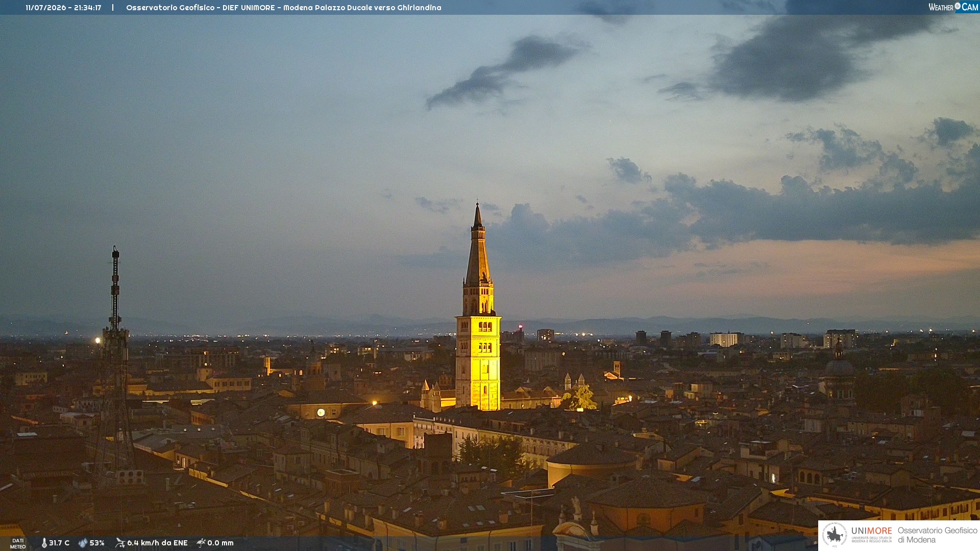Click the 0.0 mm rainfall value
Screen dimensions: 980x551
point(220,543)
